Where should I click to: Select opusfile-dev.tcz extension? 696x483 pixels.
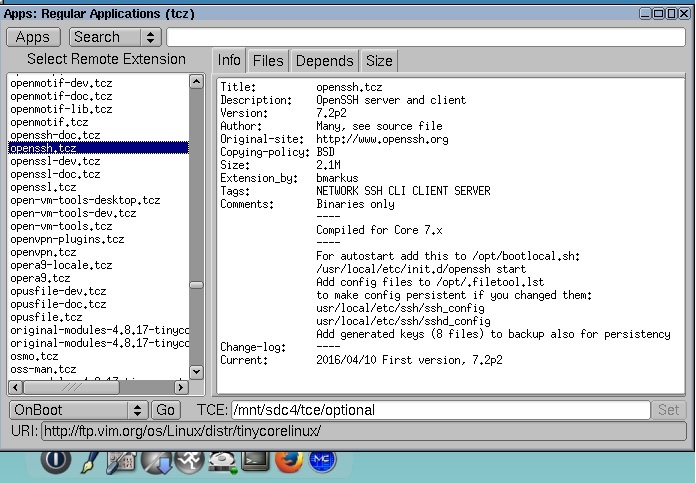pyautogui.click(x=99, y=291)
